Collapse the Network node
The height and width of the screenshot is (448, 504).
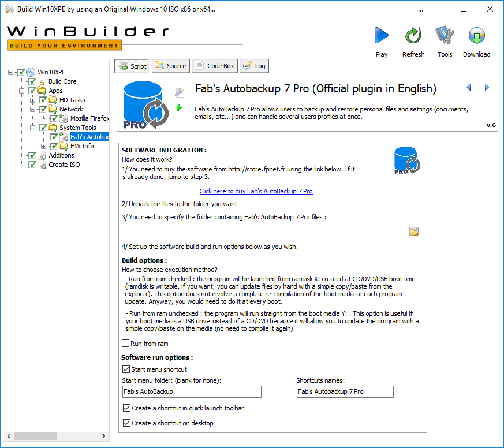pyautogui.click(x=32, y=109)
